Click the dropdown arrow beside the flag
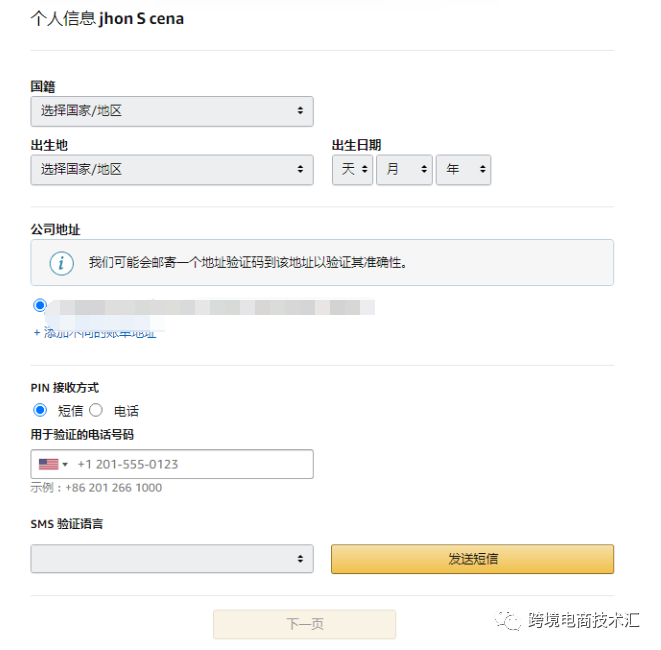Image resolution: width=661 pixels, height=650 pixels. click(x=65, y=464)
